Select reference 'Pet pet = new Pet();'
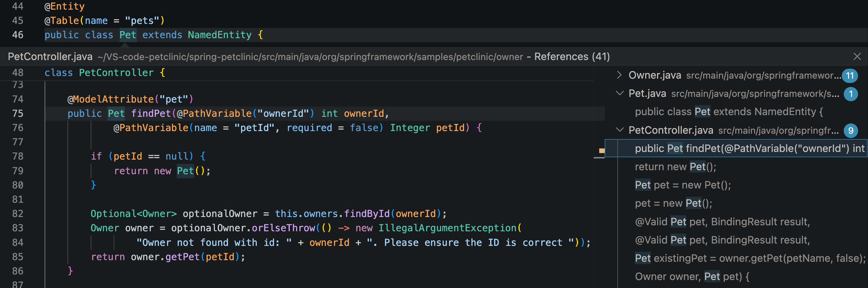868x288 pixels. tap(683, 185)
